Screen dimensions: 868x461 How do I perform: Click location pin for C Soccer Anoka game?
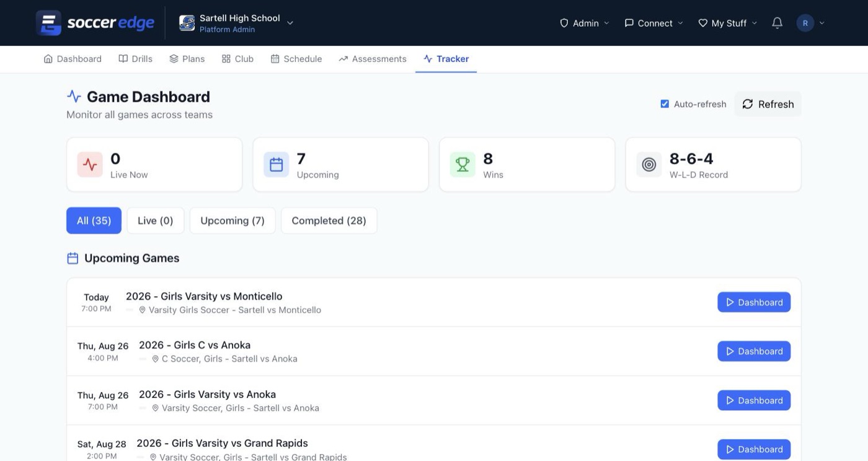click(155, 359)
